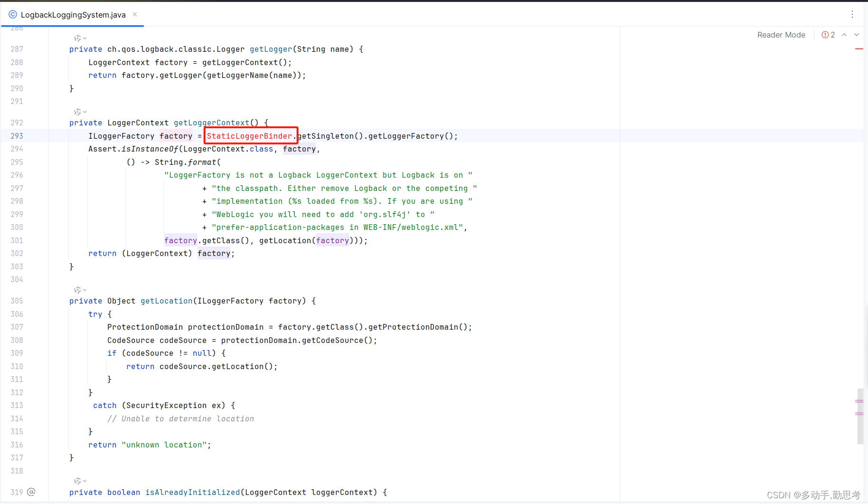Click CodeSource type on line 308
This screenshot has width=868, height=504.
131,340
